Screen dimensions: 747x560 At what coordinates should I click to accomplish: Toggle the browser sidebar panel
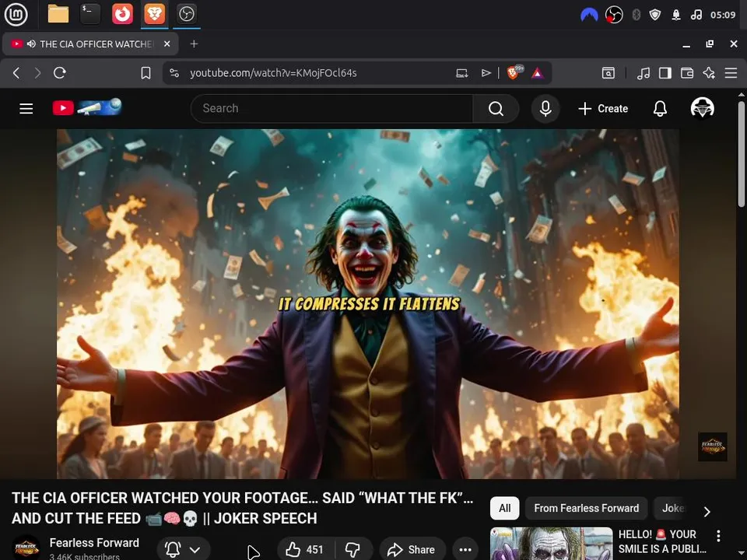[665, 73]
